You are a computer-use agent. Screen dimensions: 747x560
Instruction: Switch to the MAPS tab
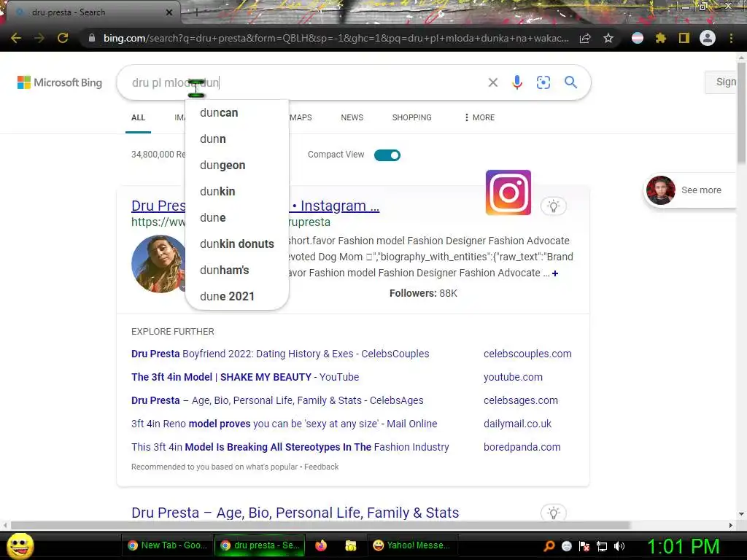click(x=301, y=117)
